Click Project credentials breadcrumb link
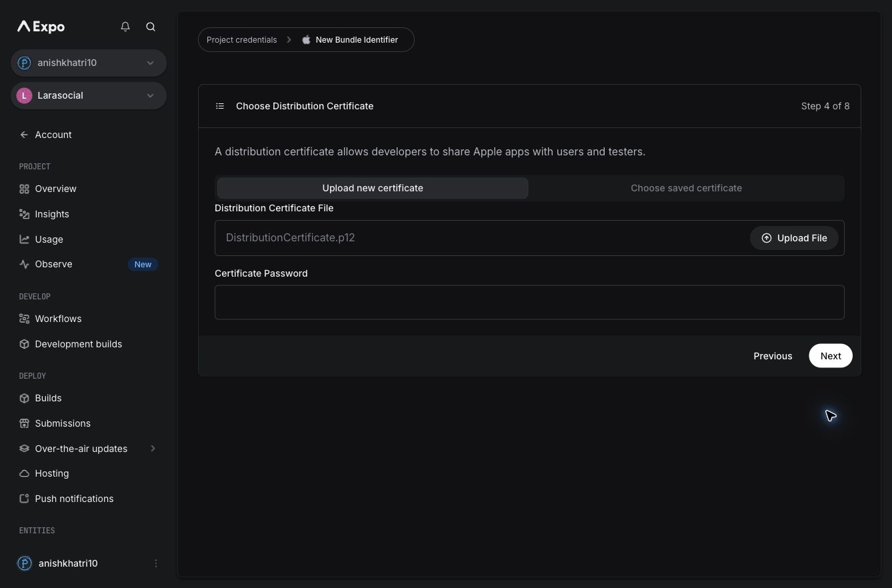892x588 pixels. (241, 39)
